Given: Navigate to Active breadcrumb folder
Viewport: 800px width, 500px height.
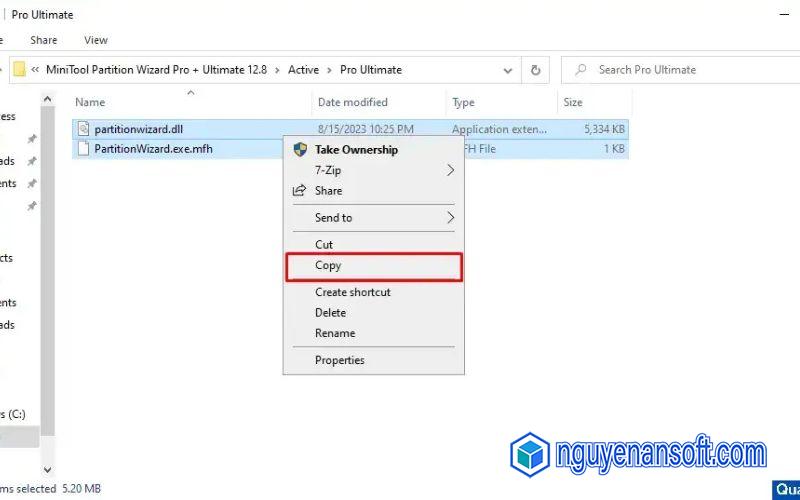Looking at the screenshot, I should pos(303,70).
